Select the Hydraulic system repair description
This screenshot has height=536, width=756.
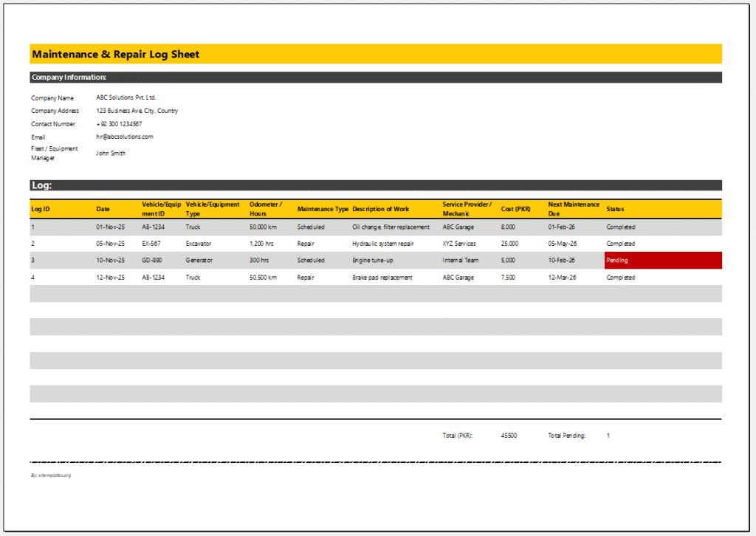pyautogui.click(x=385, y=244)
